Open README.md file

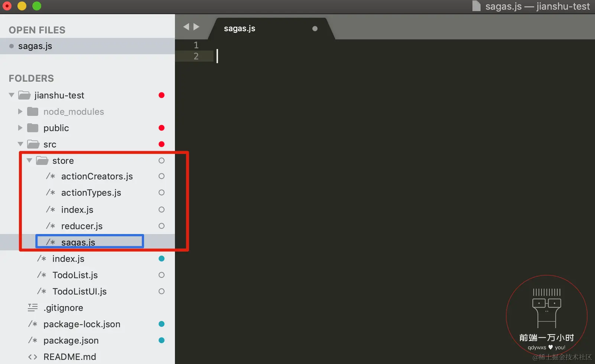tap(70, 357)
